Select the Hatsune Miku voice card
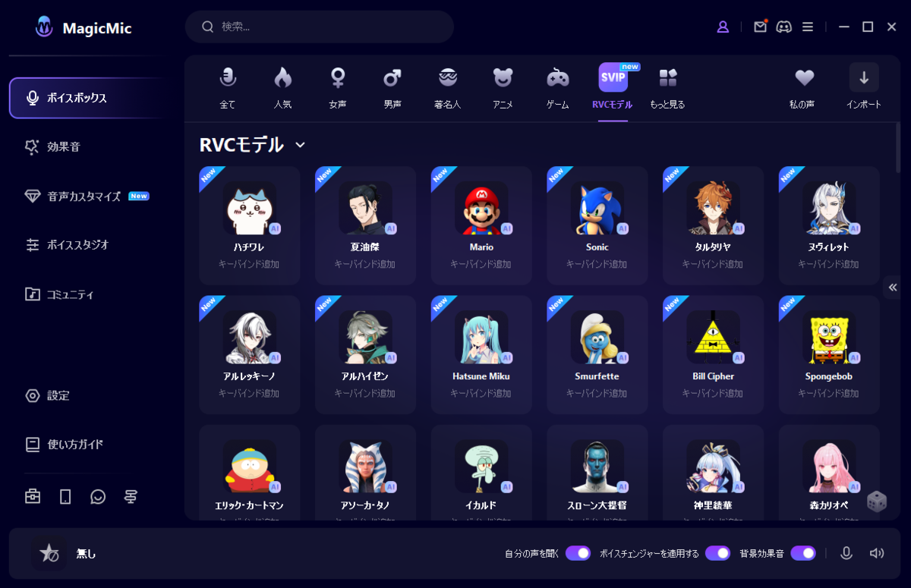This screenshot has width=911, height=588. click(x=481, y=355)
